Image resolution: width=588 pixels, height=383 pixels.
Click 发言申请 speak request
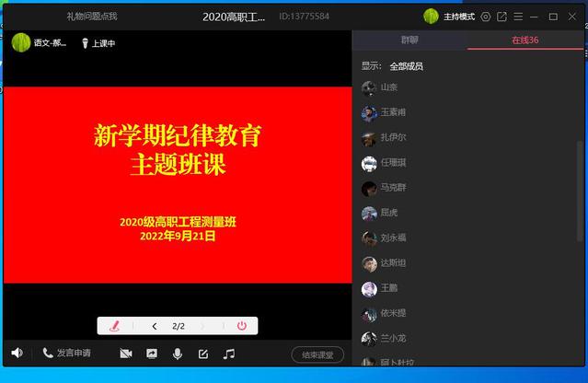[66, 354]
